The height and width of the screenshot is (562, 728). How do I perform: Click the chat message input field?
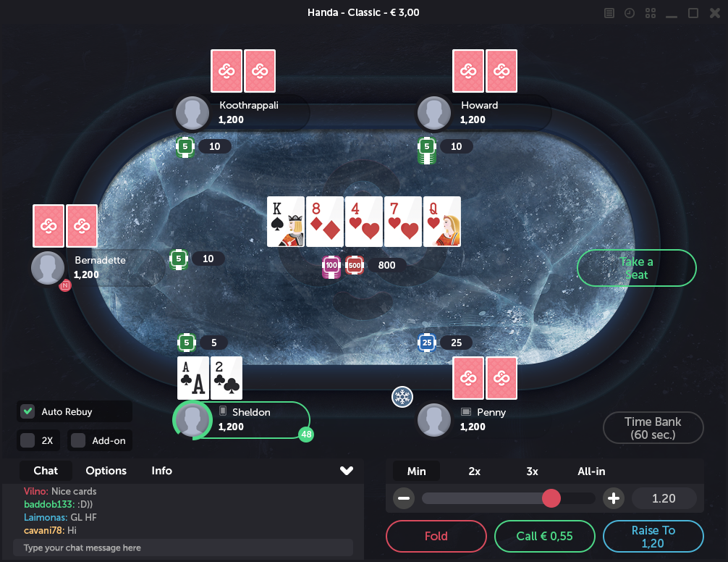[x=183, y=548]
